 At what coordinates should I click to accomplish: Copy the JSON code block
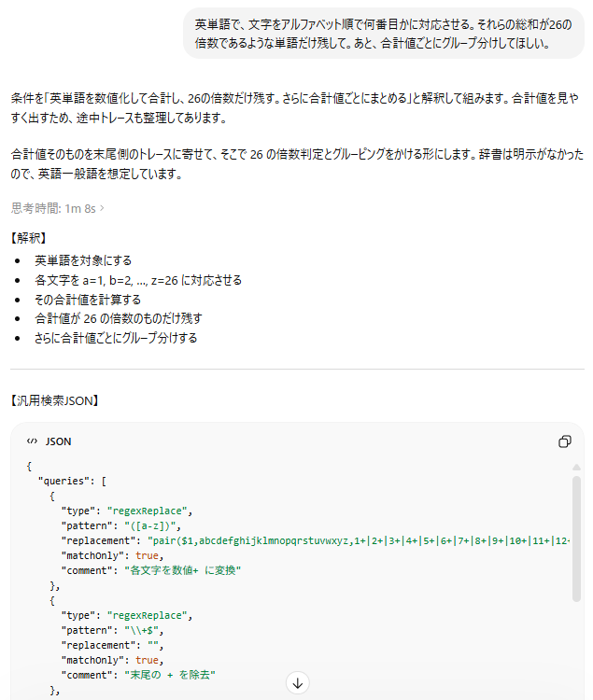564,441
